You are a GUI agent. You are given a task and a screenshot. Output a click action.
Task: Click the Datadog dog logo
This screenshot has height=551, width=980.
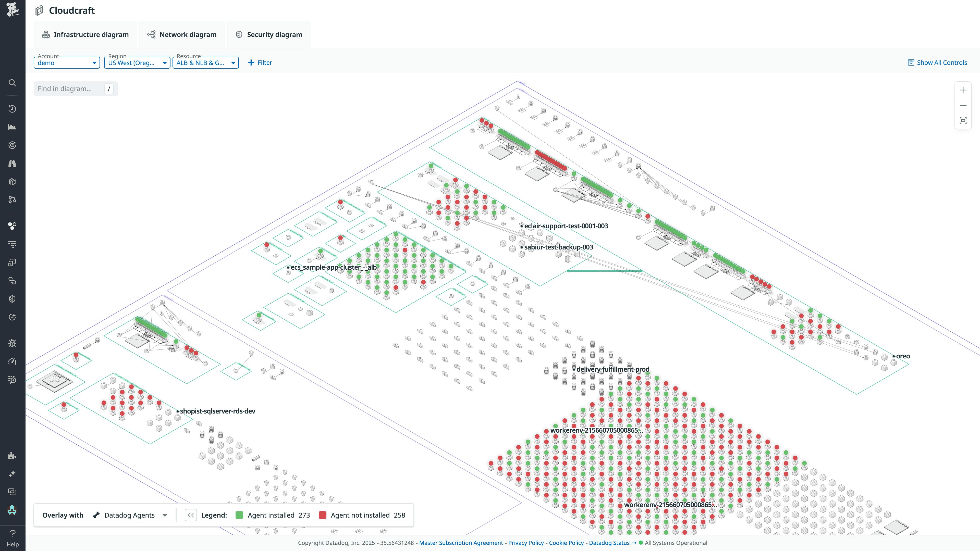[13, 9]
